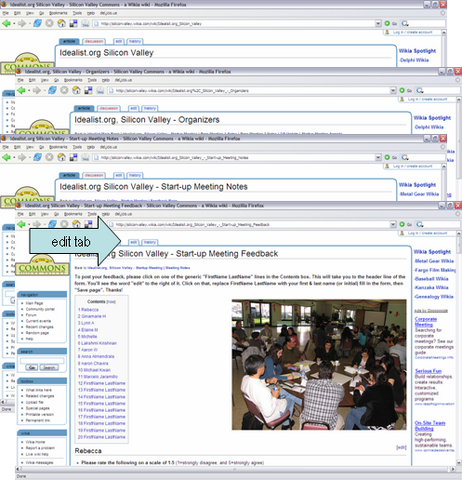Back arrow in the Organizers window
The height and width of the screenshot is (480, 462).
pyautogui.click(x=21, y=90)
